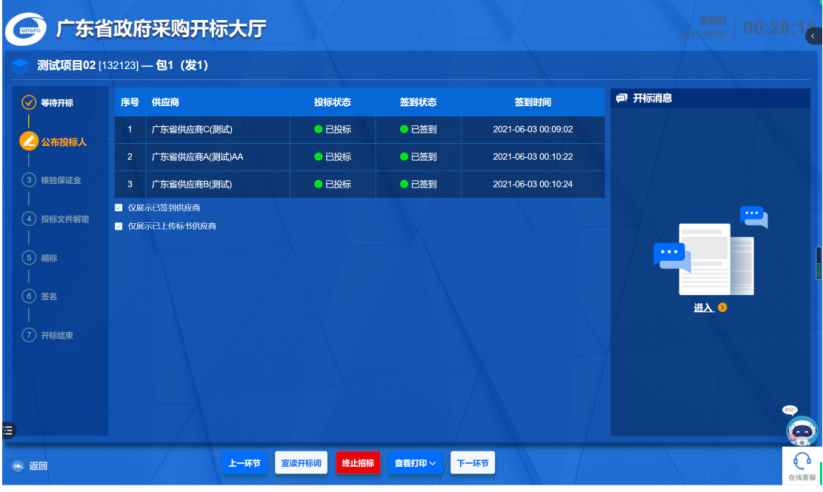Click the 宣读开标词 button
Screen dimensions: 823x492
tap(301, 463)
